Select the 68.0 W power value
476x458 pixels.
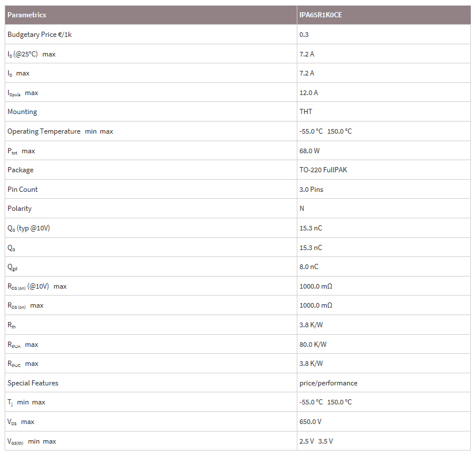click(x=309, y=151)
